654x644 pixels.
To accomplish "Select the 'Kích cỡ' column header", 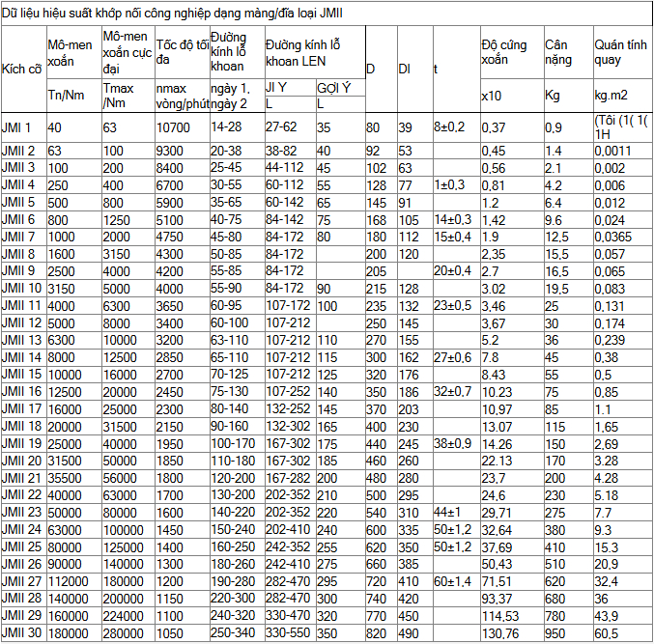I will (x=21, y=69).
